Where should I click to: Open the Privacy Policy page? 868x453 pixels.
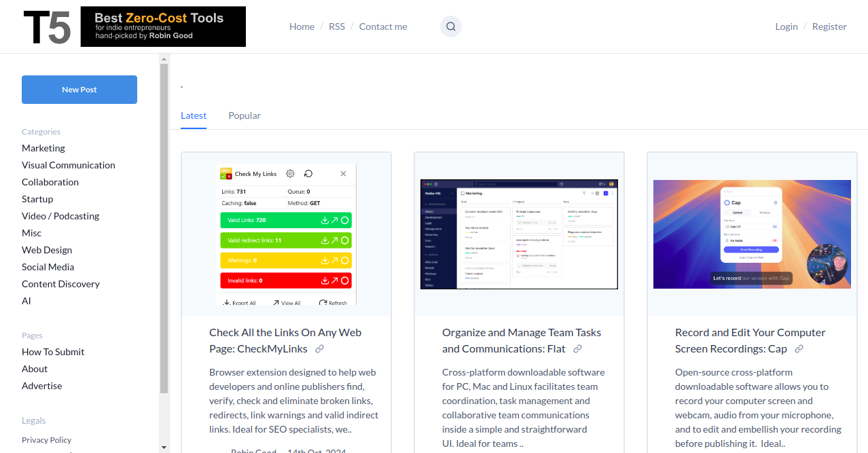point(47,440)
